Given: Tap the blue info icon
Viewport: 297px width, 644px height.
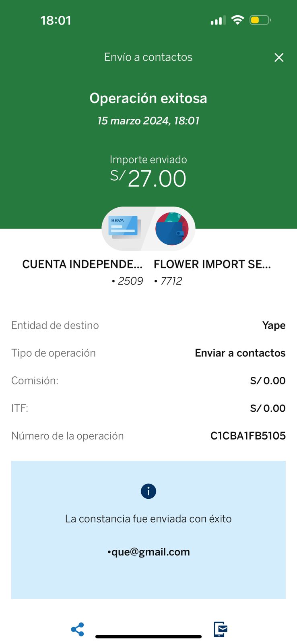Looking at the screenshot, I should (x=148, y=491).
